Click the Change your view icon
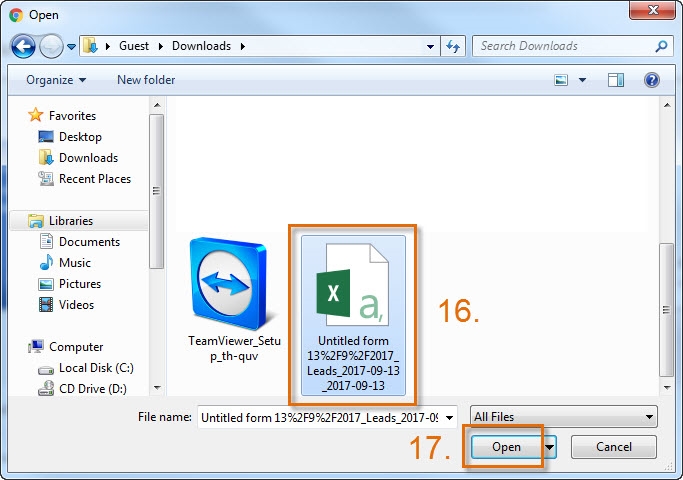The image size is (683, 480). [x=562, y=80]
